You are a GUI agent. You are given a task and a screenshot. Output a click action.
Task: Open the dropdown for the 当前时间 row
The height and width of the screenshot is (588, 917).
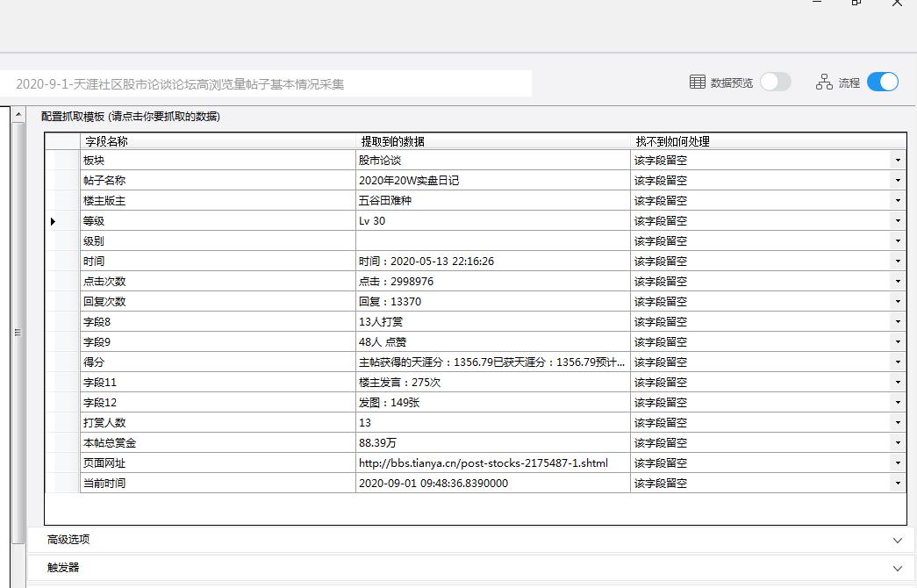click(898, 484)
